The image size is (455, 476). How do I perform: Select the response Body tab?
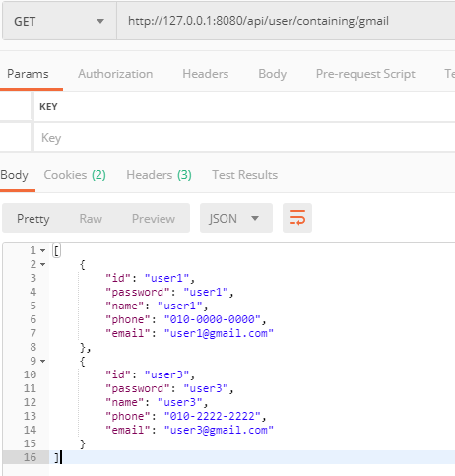tap(14, 175)
